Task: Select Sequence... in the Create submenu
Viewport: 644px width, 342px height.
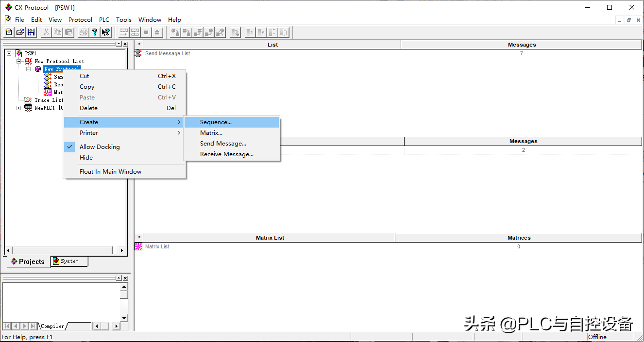Action: pyautogui.click(x=232, y=122)
